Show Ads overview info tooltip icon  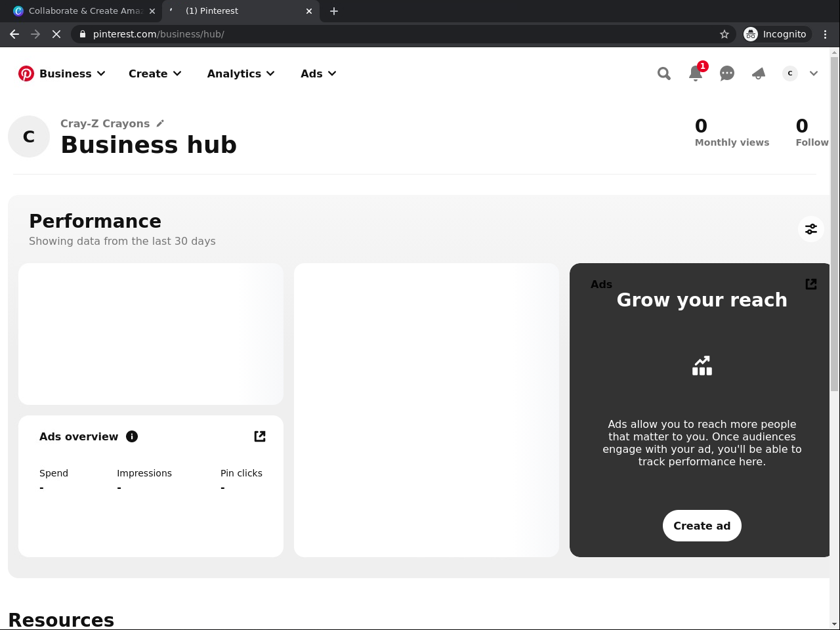(x=132, y=436)
